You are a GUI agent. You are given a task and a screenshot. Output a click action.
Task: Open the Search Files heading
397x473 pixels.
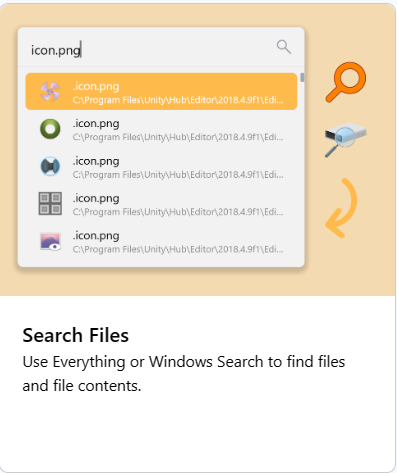pos(76,335)
